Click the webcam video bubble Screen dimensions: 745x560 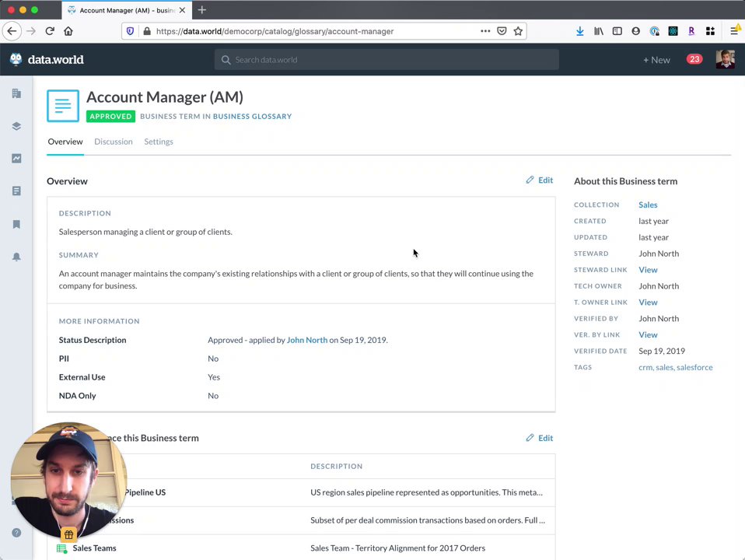point(69,480)
